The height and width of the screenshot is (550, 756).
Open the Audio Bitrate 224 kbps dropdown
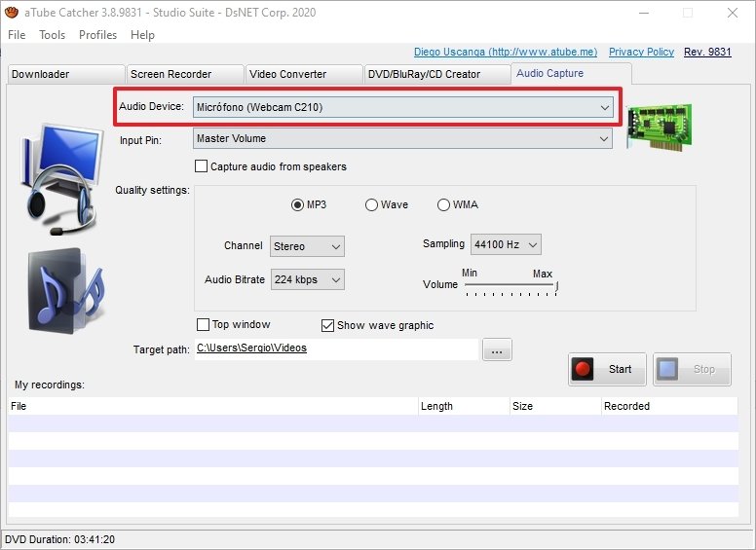(x=308, y=279)
